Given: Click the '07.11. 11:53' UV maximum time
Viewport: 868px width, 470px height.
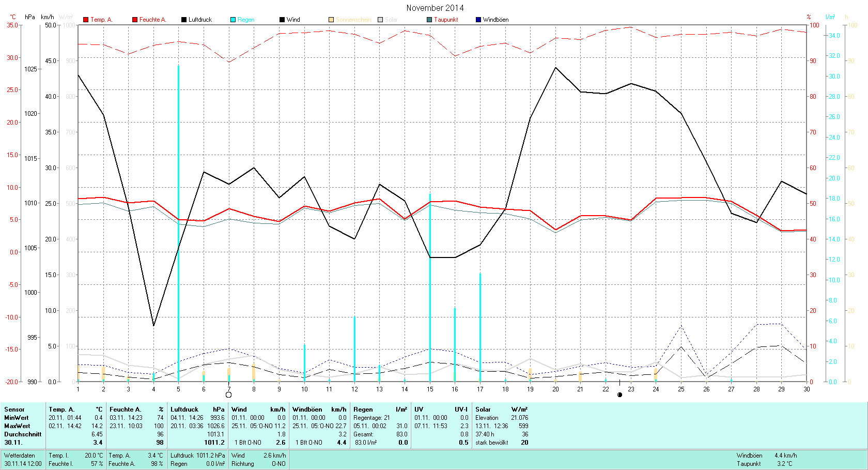Looking at the screenshot, I should pyautogui.click(x=431, y=426).
